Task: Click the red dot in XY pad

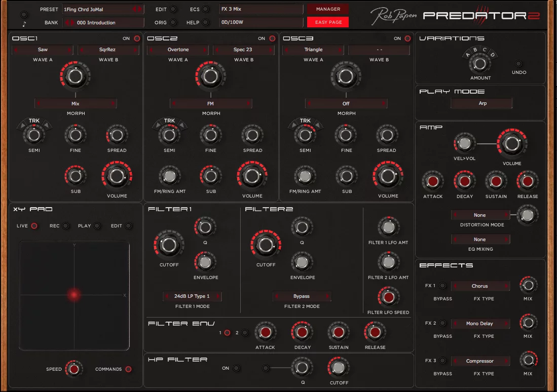Action: click(x=74, y=294)
